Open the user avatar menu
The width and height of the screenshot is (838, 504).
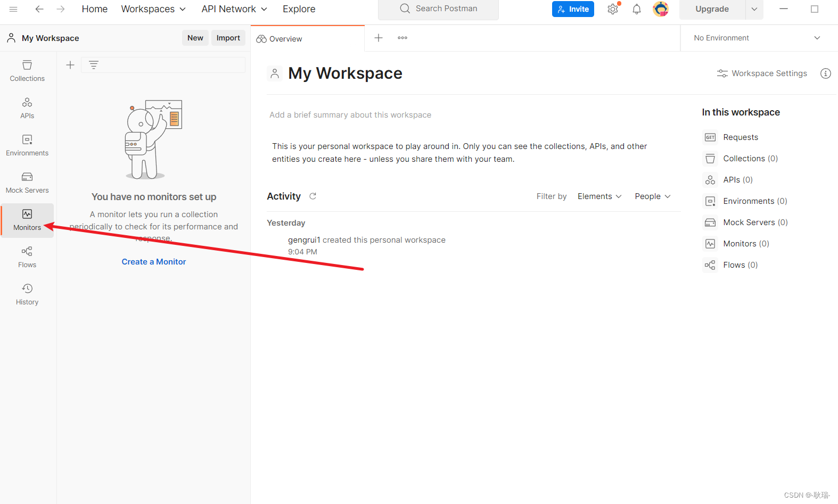(661, 9)
